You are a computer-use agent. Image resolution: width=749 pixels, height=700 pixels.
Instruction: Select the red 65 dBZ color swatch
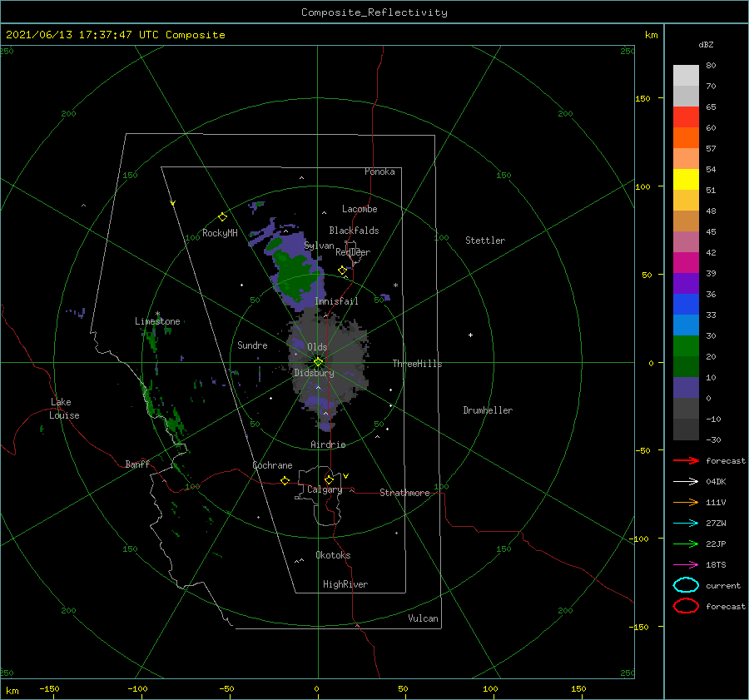[686, 117]
